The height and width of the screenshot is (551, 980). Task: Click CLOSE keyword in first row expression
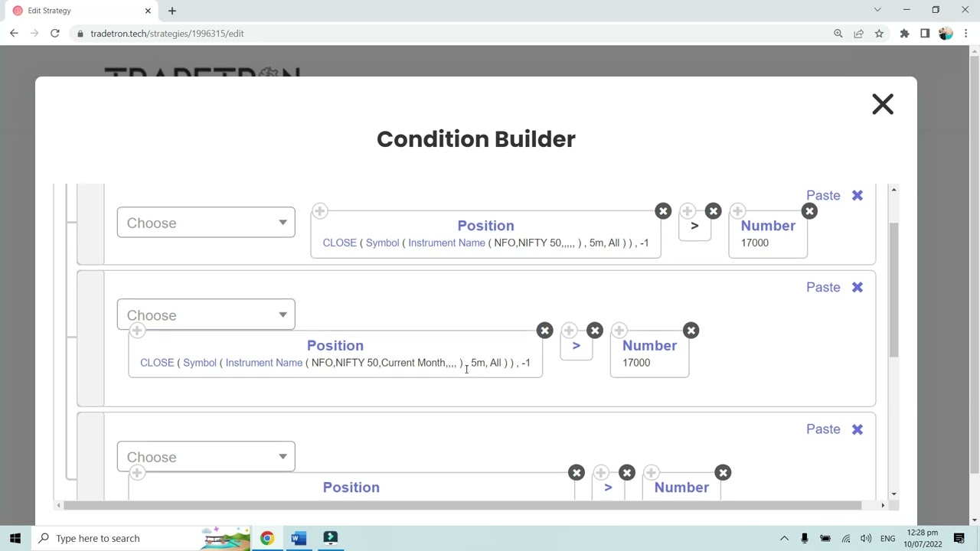pyautogui.click(x=339, y=243)
